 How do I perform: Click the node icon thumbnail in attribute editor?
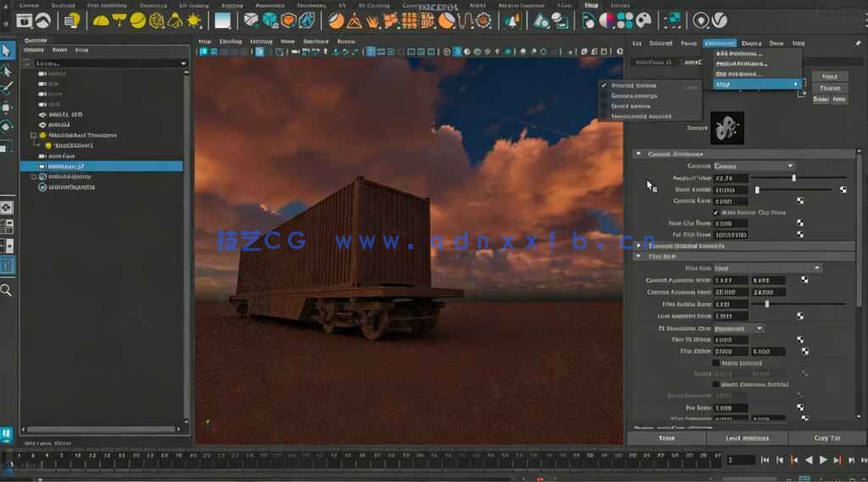coord(727,128)
